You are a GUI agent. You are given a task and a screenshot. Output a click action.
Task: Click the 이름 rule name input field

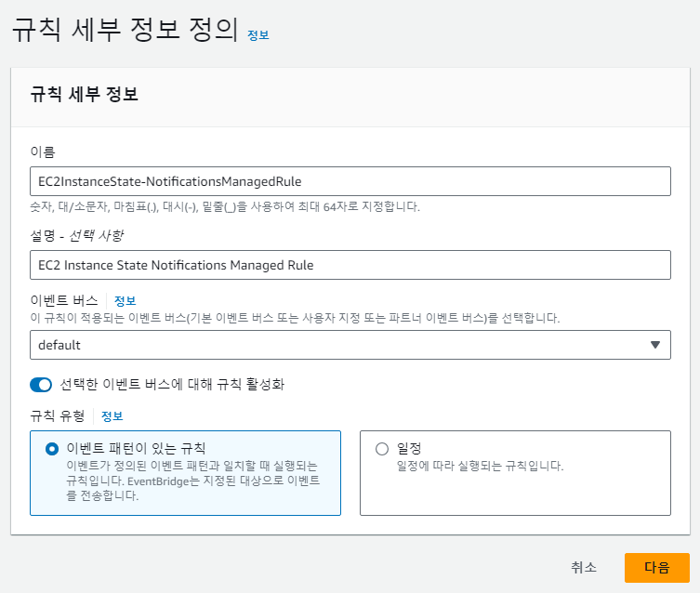point(350,181)
